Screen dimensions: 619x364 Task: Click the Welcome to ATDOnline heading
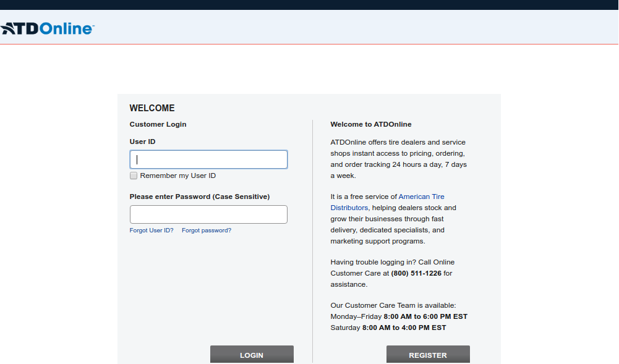(x=371, y=124)
